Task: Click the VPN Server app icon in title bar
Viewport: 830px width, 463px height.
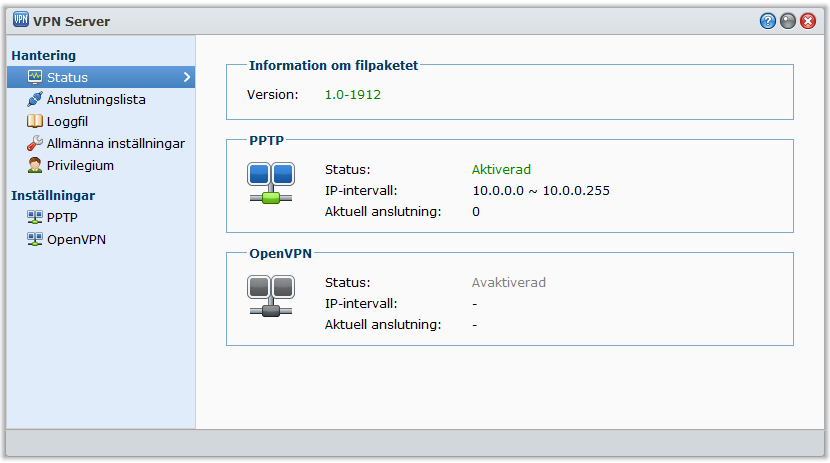Action: click(x=21, y=20)
